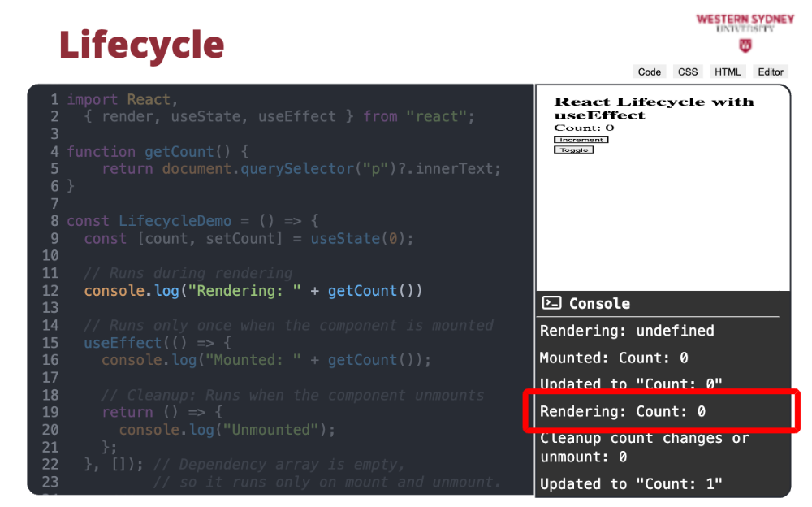Open the Editor tab
The image size is (812, 507).
pos(771,71)
